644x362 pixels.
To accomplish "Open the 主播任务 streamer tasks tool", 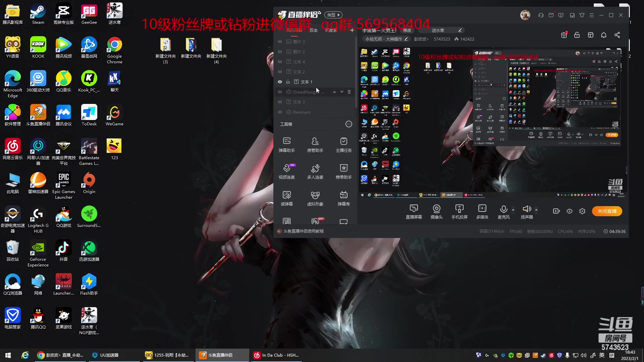I will tap(343, 144).
